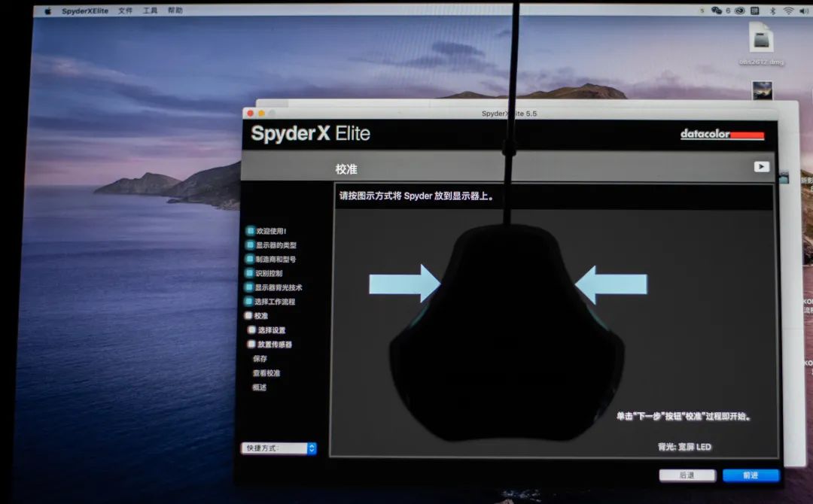Open the Apple menu

click(48, 11)
